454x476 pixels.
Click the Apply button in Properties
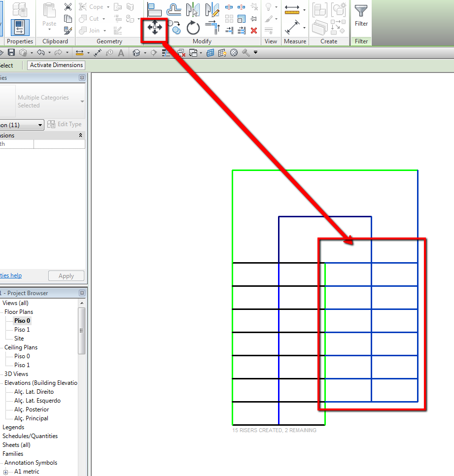[x=66, y=276]
